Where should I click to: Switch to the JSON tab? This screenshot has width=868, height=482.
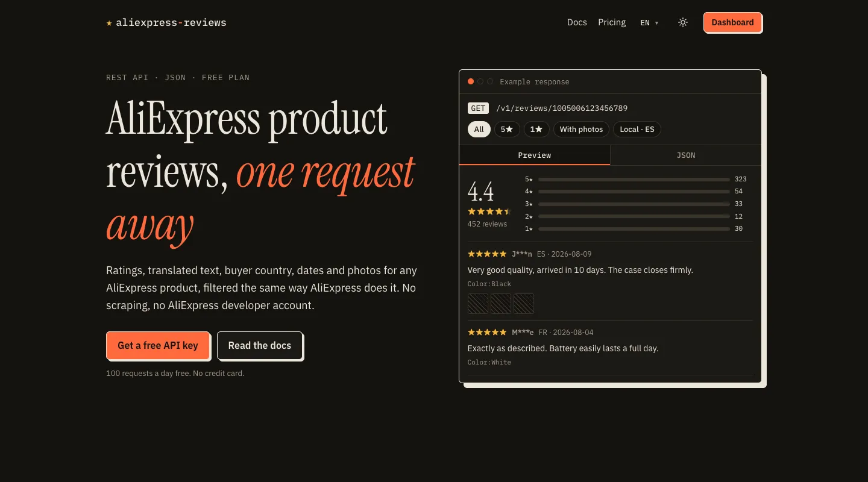pos(686,155)
